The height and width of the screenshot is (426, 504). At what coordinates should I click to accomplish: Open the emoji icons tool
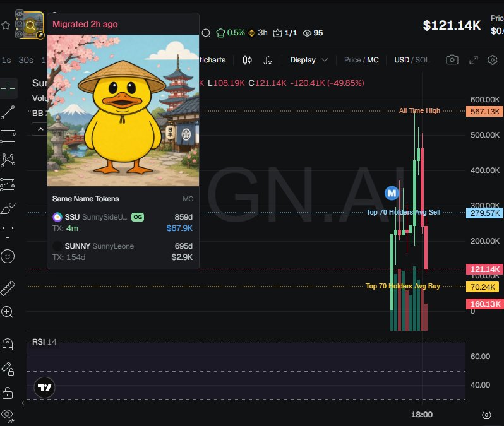pyautogui.click(x=8, y=256)
